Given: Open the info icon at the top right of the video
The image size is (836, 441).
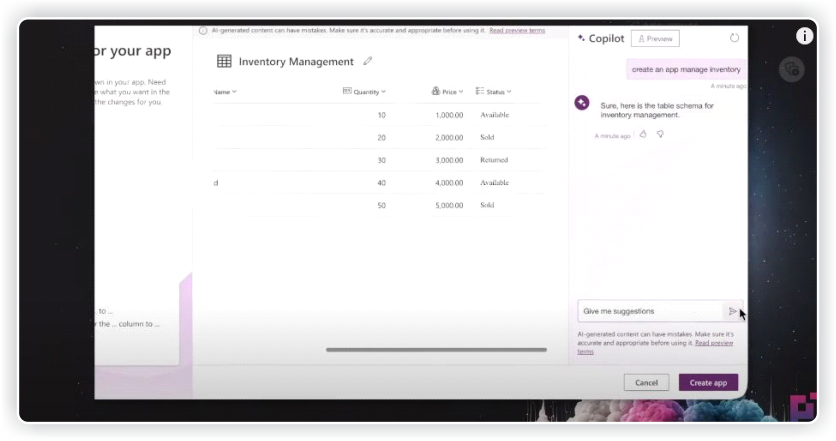Looking at the screenshot, I should (x=804, y=36).
